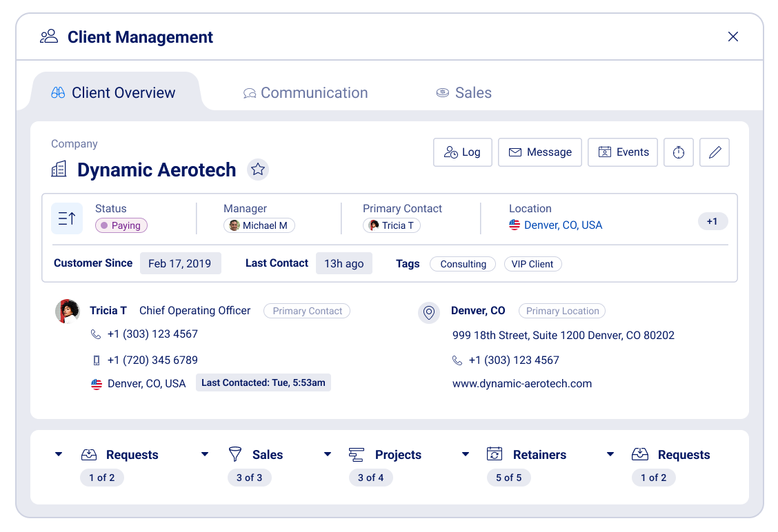Click the timer stopwatch icon button
The image size is (778, 532).
679,152
